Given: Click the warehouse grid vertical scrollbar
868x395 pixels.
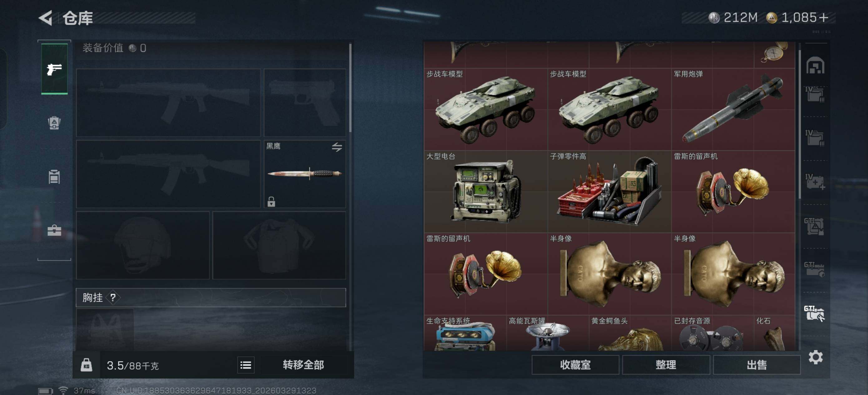Looking at the screenshot, I should click(799, 125).
